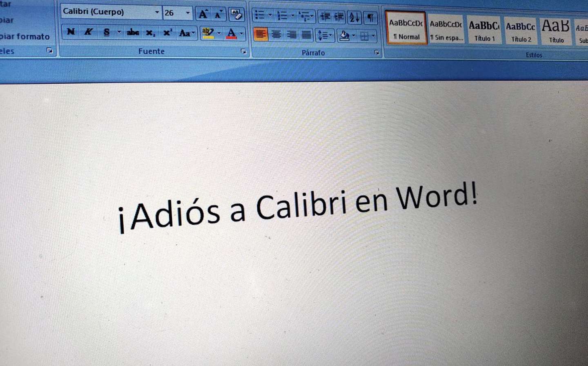Click the clear formatting eraser icon
This screenshot has height=366, width=588.
(x=236, y=15)
